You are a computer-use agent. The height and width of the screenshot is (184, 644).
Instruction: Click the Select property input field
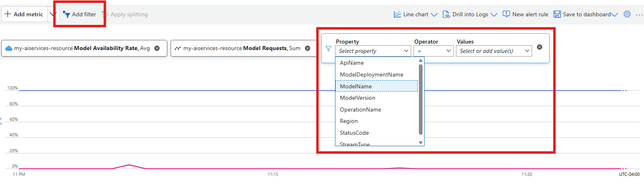click(x=372, y=51)
